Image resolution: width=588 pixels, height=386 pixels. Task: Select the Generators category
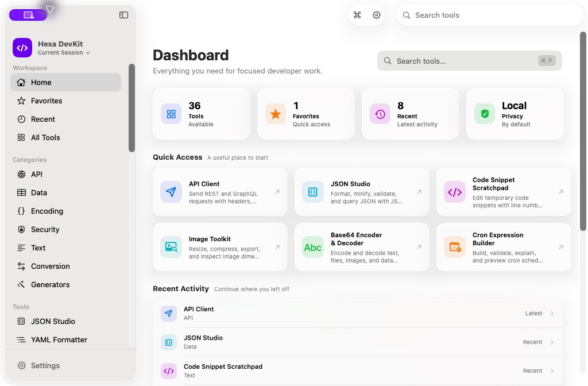(65, 284)
